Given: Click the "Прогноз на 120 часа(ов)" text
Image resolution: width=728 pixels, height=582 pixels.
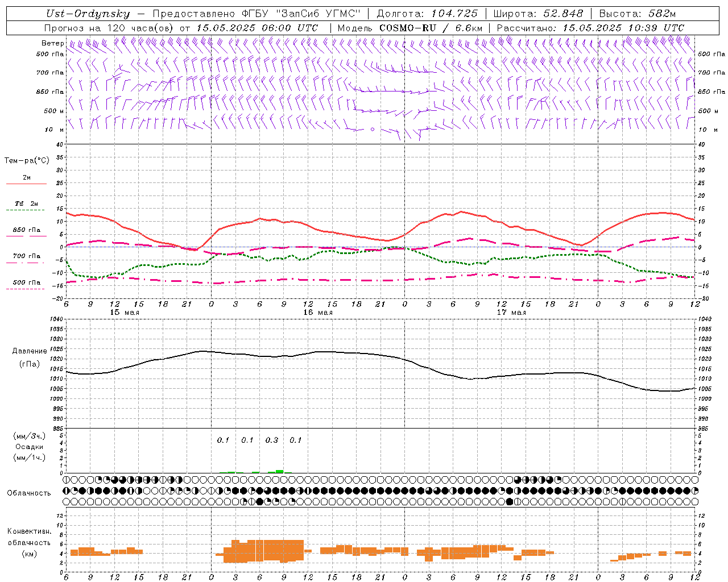Looking at the screenshot, I should (109, 28).
